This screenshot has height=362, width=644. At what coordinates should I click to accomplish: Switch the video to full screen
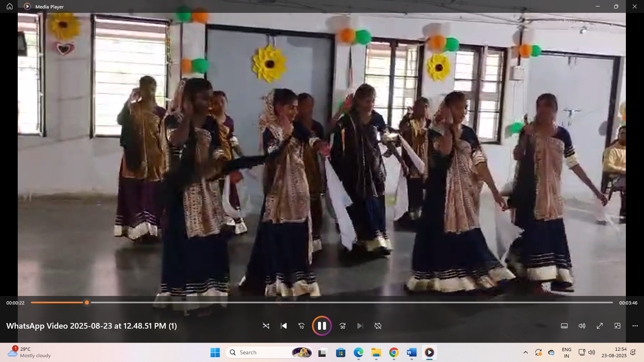pyautogui.click(x=600, y=326)
